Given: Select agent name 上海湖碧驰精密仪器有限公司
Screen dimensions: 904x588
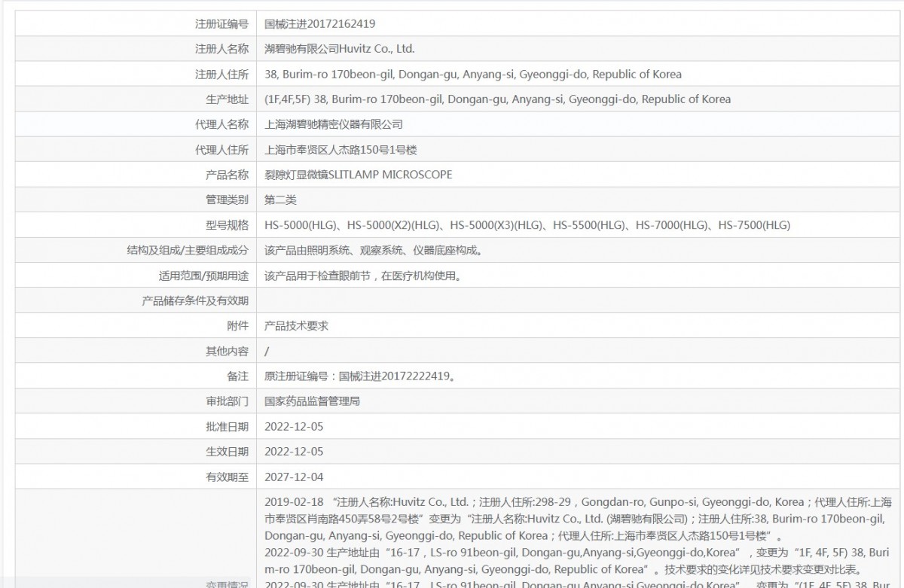Looking at the screenshot, I should [x=334, y=124].
